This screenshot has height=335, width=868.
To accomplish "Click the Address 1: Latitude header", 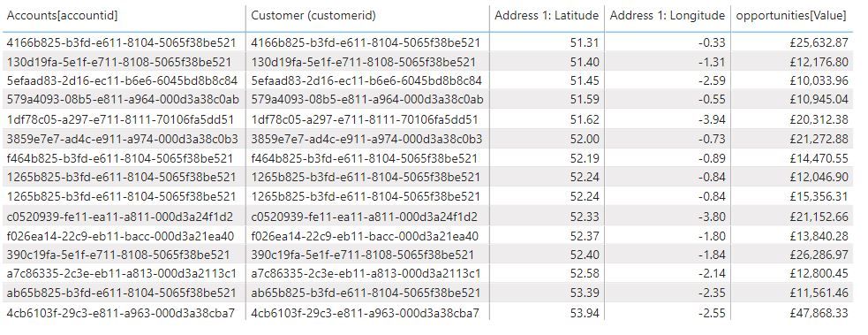I will point(547,16).
